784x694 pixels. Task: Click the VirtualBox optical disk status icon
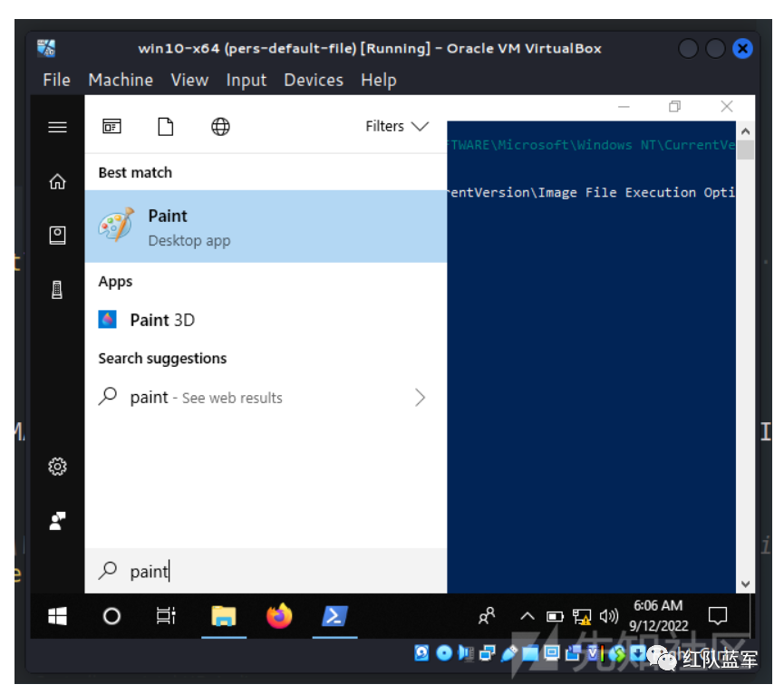click(x=444, y=652)
